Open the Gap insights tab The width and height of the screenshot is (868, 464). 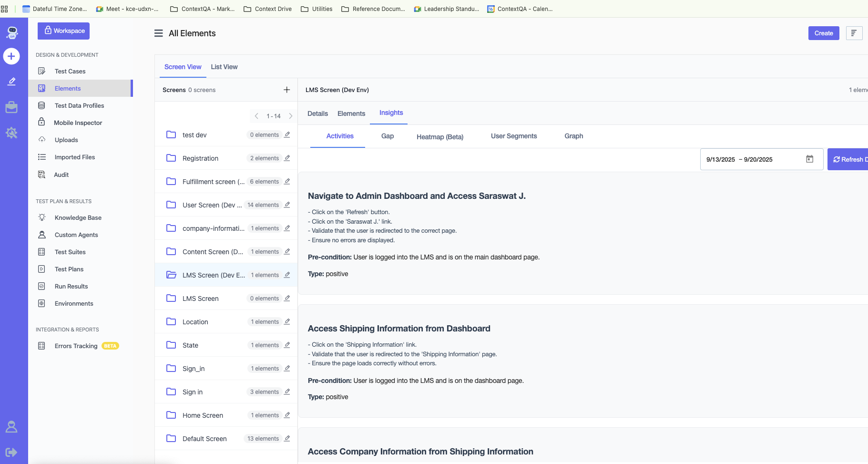(x=387, y=136)
